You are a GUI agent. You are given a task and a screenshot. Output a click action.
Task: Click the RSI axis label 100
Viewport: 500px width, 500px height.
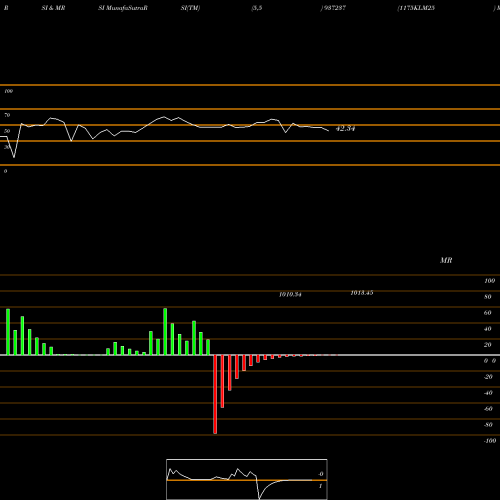(8, 91)
